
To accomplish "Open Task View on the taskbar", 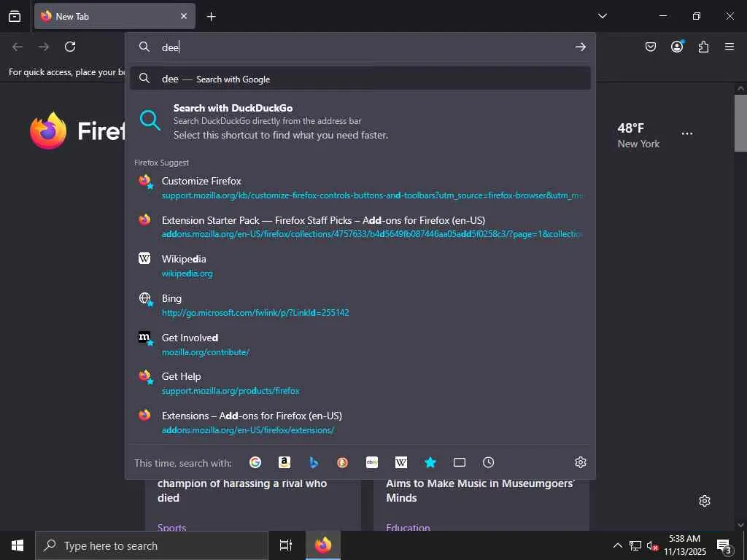I will [x=286, y=545].
